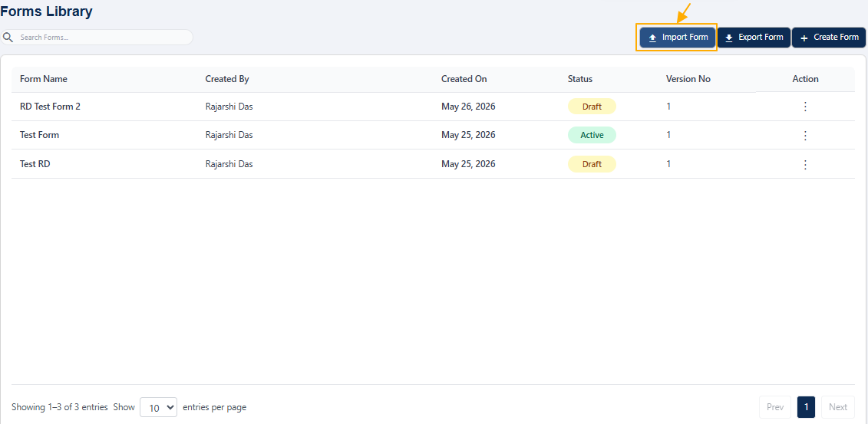
Task: Click Created On date in Test RD row
Action: pos(468,163)
